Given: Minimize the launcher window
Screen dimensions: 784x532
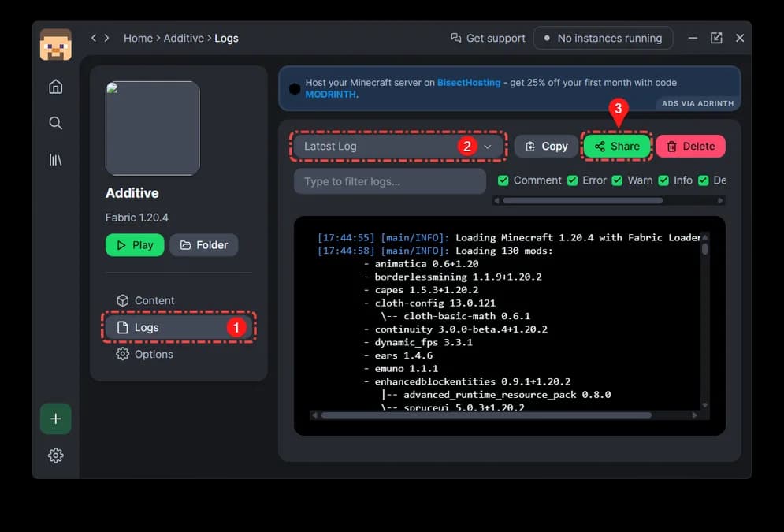Looking at the screenshot, I should (x=693, y=38).
